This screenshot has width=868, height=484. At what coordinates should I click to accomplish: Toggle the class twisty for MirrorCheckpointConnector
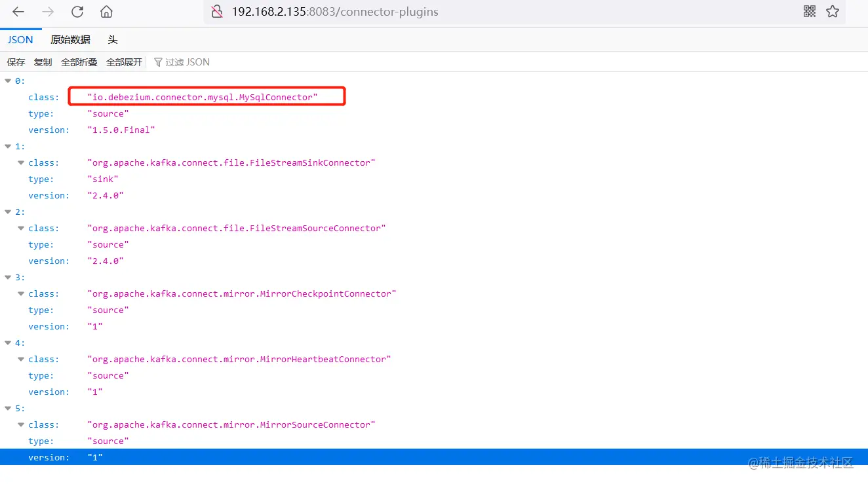tap(21, 293)
